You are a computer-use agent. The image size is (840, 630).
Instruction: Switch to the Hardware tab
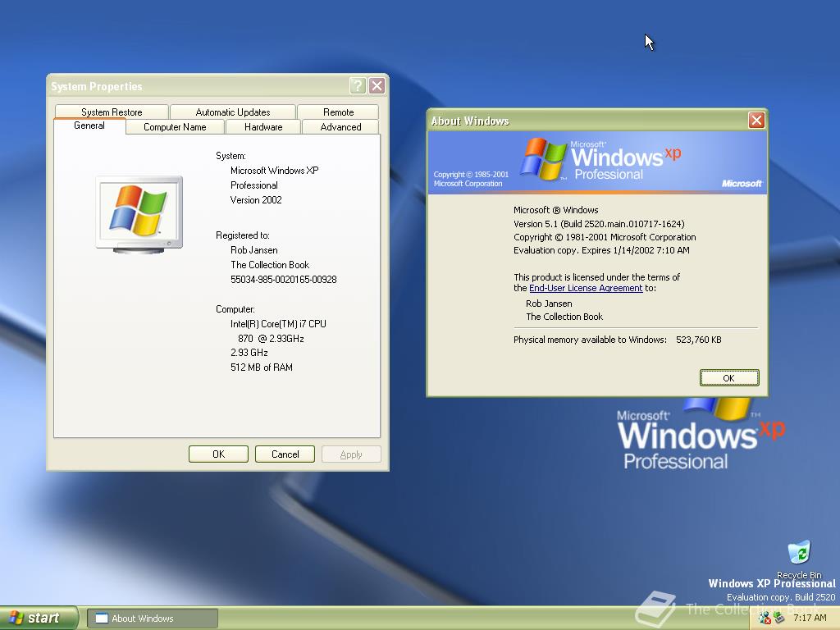[x=263, y=127]
